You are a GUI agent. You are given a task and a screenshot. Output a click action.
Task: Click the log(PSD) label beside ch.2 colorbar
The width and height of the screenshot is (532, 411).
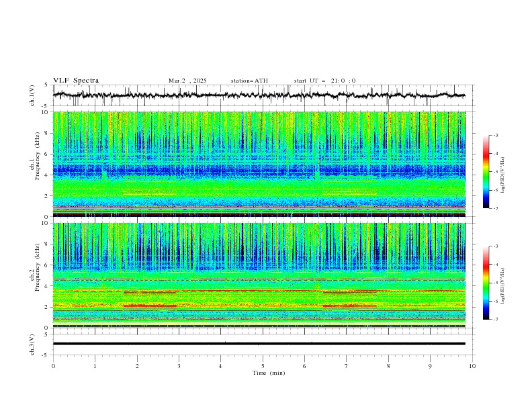[x=502, y=285]
